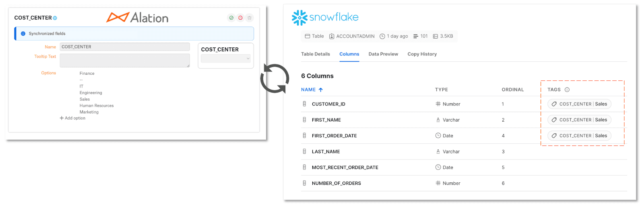644x208 pixels.
Task: Click the TAGS info circle icon
Action: tap(567, 90)
